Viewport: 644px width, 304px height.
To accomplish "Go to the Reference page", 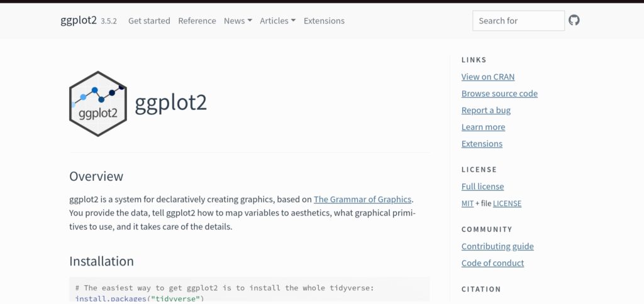I will 197,21.
